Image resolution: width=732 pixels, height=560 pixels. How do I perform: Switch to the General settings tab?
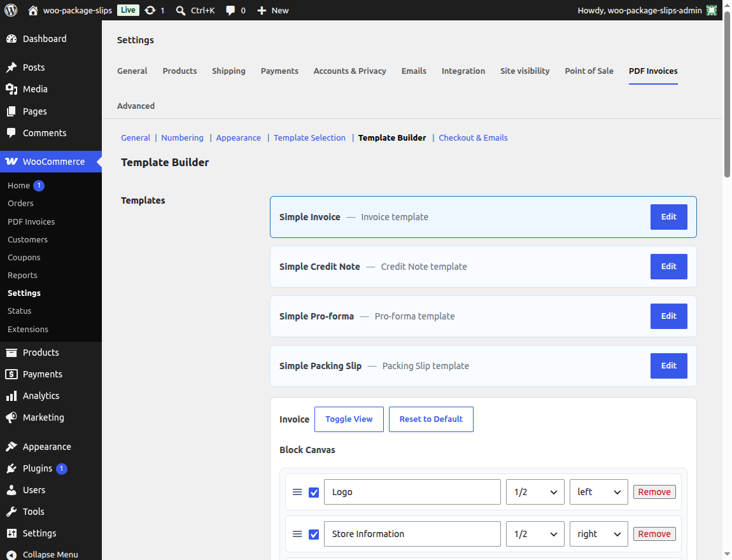132,71
